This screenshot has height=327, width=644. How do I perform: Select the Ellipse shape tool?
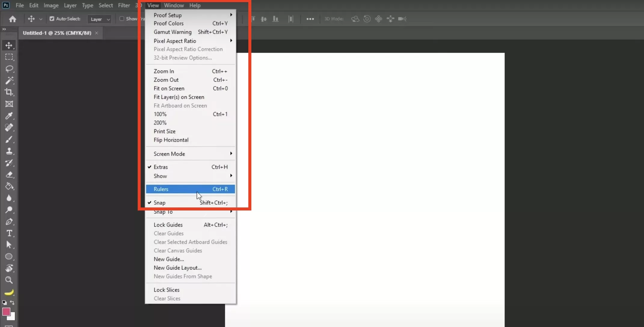(9, 257)
